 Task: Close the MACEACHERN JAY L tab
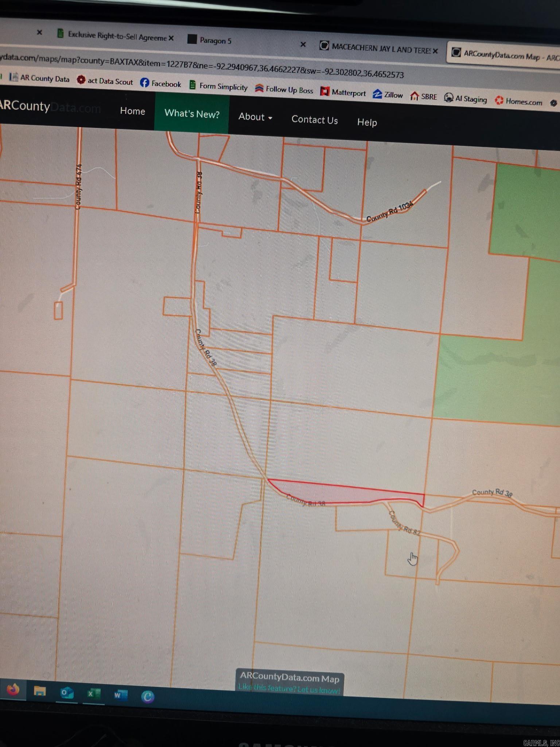click(435, 51)
